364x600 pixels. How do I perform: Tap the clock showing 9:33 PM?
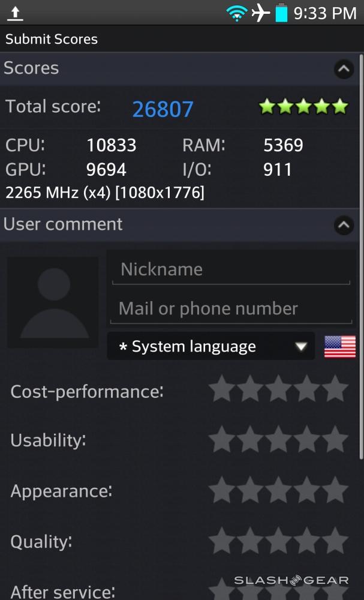(x=325, y=13)
